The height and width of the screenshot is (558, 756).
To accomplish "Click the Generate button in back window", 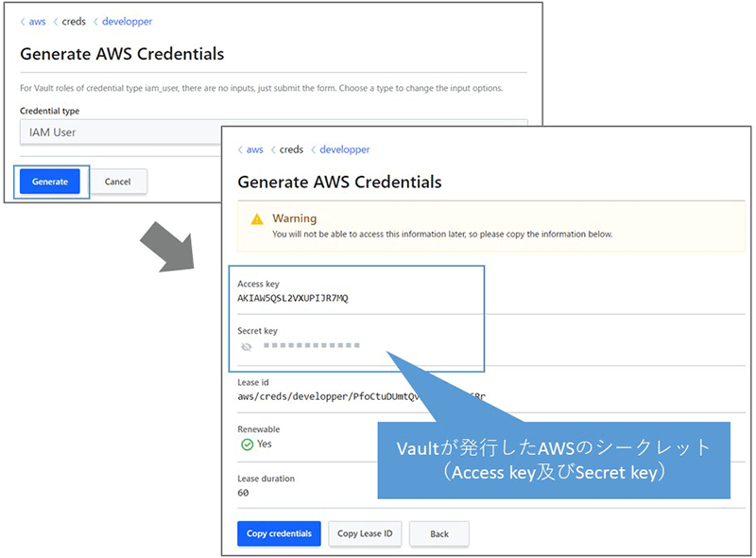I will point(50,182).
